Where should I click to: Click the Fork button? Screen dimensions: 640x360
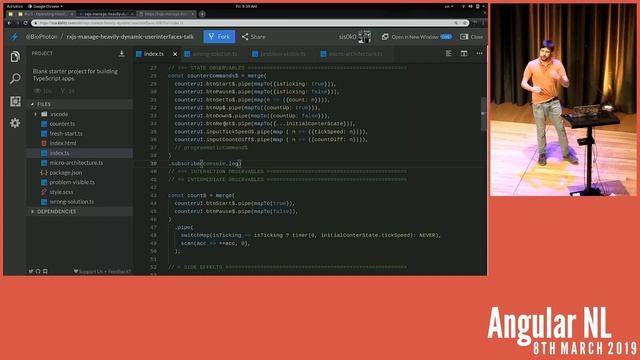click(219, 37)
